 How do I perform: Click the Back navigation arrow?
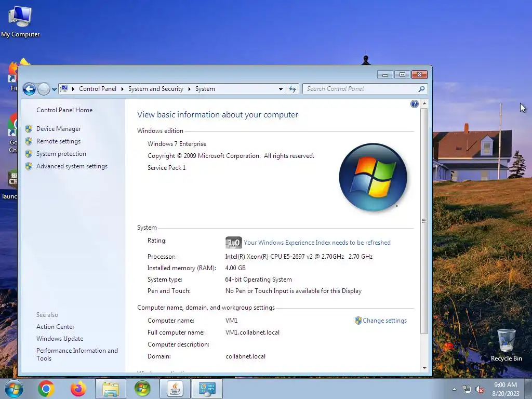(x=29, y=89)
